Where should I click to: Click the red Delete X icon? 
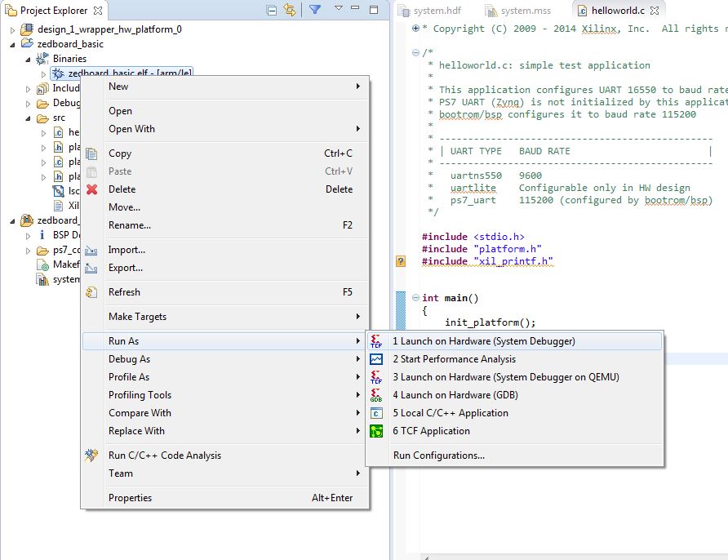pos(92,189)
